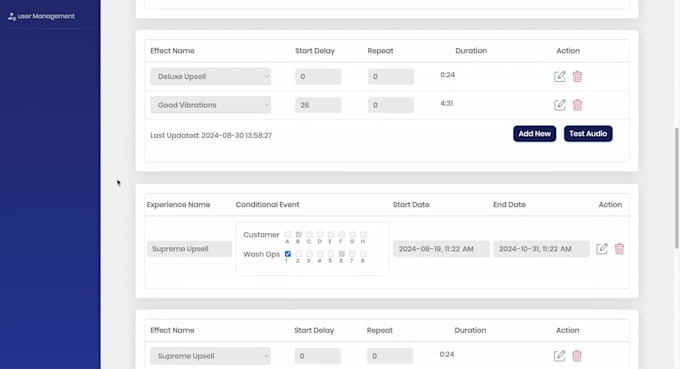
Task: Open the Supreme Upsell effect dropdown
Action: pyautogui.click(x=210, y=356)
